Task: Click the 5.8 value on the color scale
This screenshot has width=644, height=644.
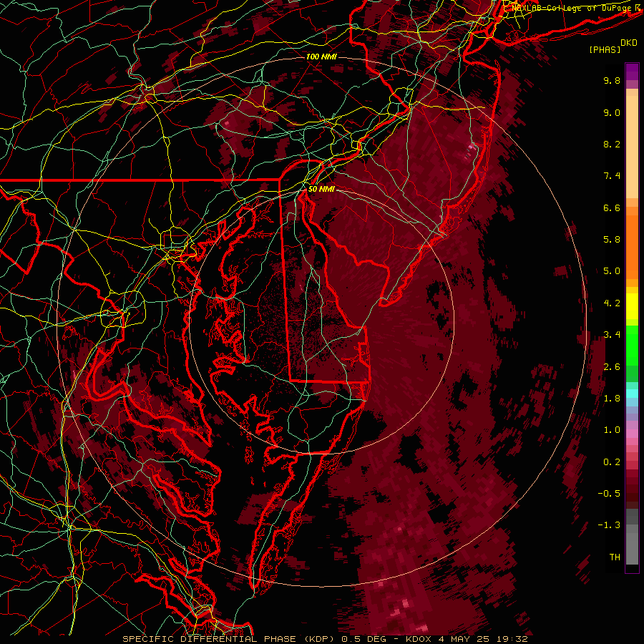Action: 612,240
